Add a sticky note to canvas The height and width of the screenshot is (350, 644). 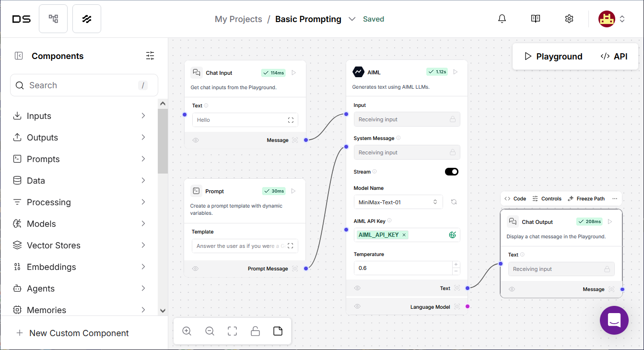coord(278,331)
